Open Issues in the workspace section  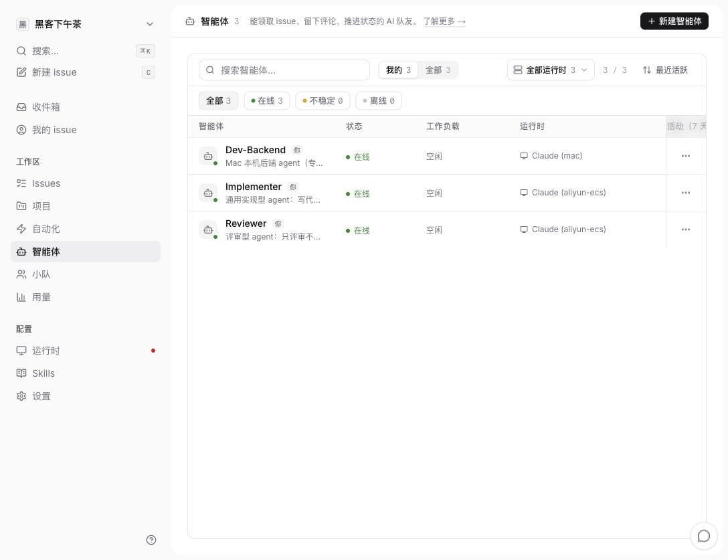[x=86, y=183]
